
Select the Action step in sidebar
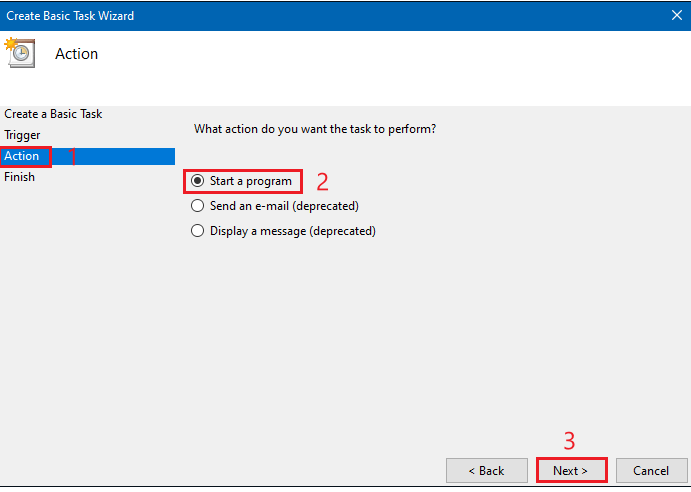click(88, 156)
